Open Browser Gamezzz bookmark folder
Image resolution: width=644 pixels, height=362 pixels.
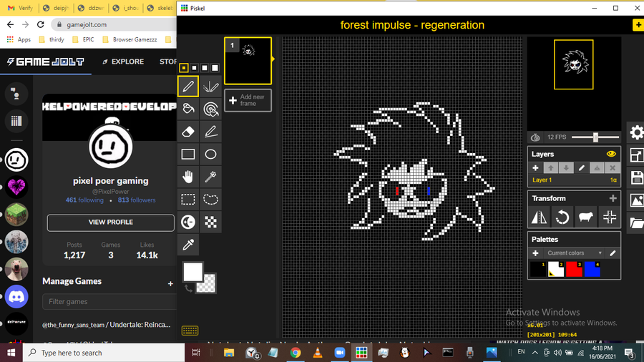point(130,39)
